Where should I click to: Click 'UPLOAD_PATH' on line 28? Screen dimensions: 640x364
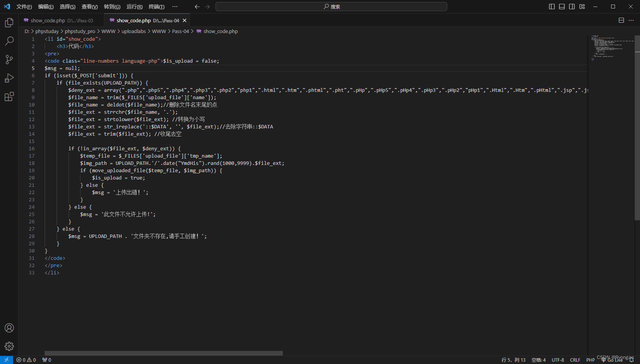[105, 236]
